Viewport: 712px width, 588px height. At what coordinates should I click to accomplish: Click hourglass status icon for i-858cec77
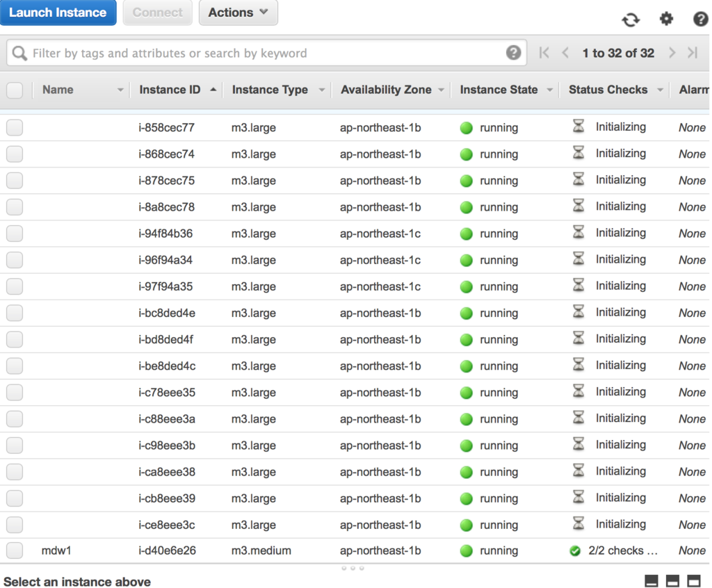[x=578, y=126]
